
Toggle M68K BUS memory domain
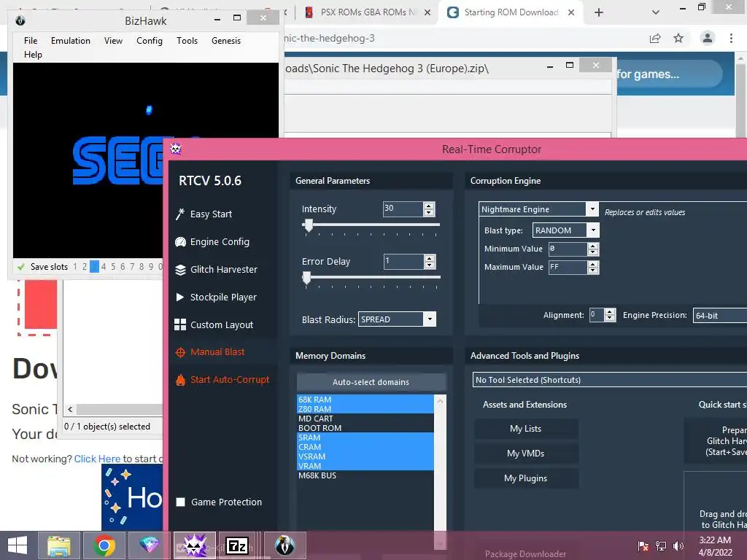[x=365, y=475]
